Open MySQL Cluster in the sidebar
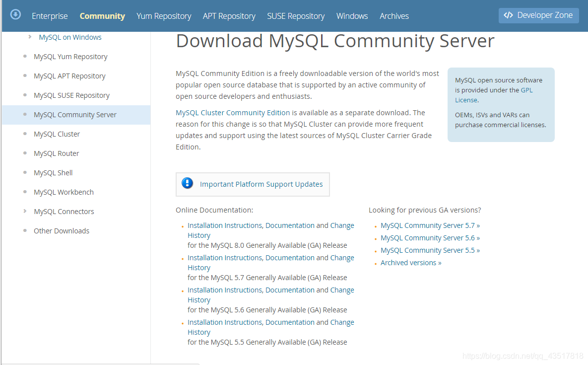 tap(57, 134)
